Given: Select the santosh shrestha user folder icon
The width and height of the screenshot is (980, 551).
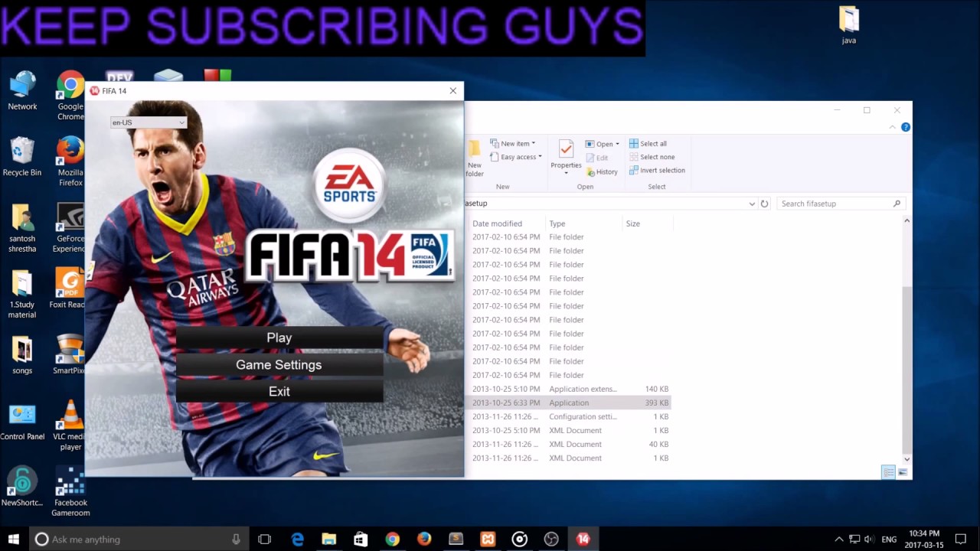Looking at the screenshot, I should [22, 227].
